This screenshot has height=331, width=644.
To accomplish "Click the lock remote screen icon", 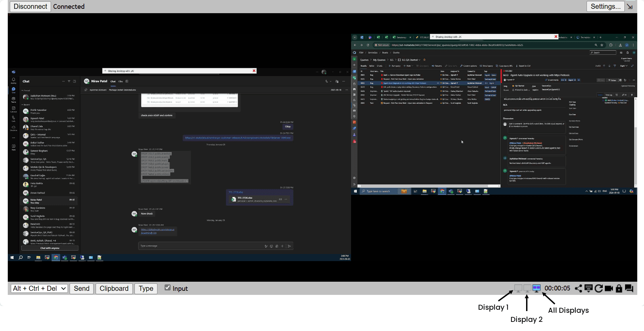I will [x=619, y=288].
